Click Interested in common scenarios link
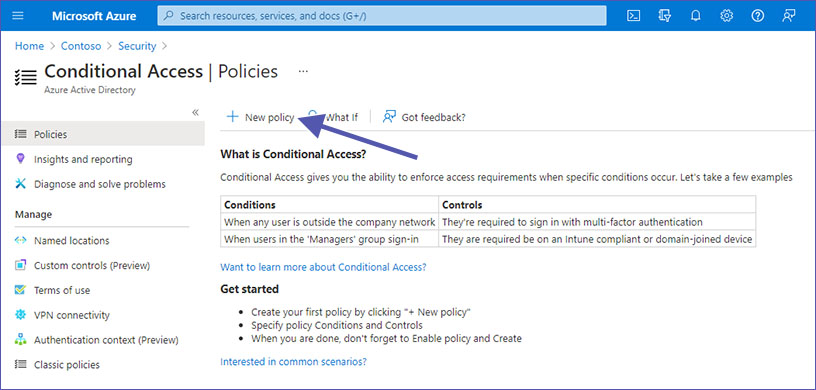This screenshot has width=816, height=390. point(294,361)
